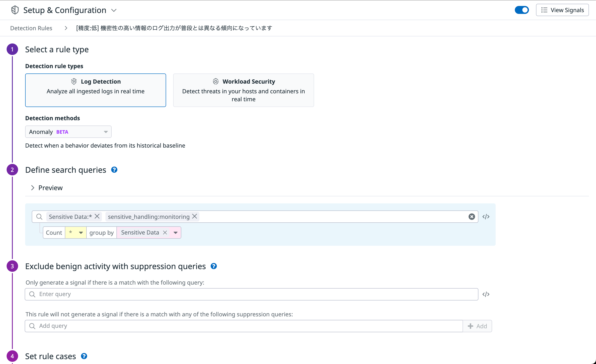Open the Count measure dropdown arrow

point(81,233)
